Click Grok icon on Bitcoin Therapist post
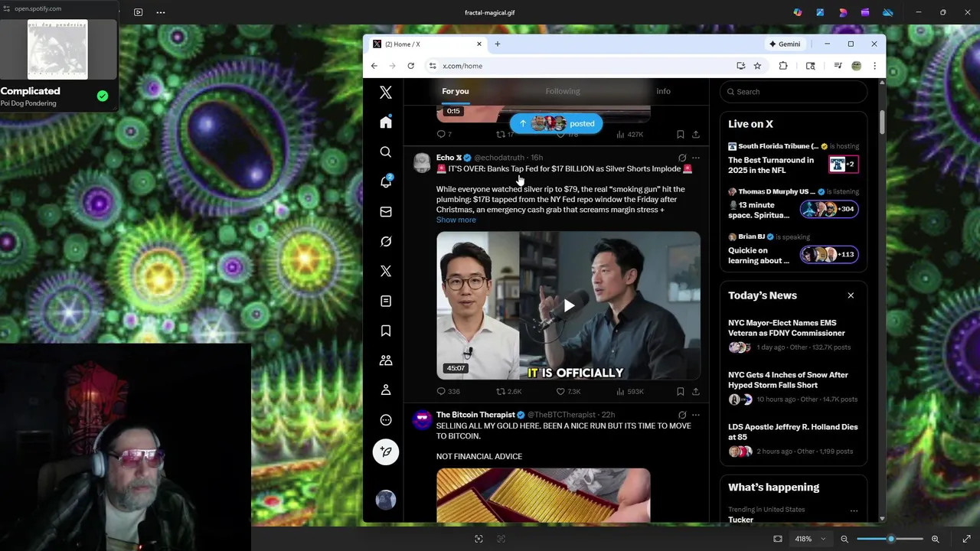The height and width of the screenshot is (551, 980). click(681, 415)
